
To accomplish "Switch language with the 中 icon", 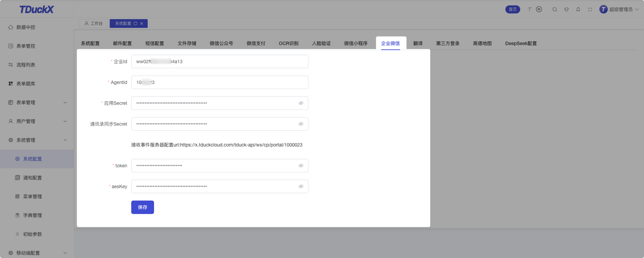I will [x=539, y=9].
